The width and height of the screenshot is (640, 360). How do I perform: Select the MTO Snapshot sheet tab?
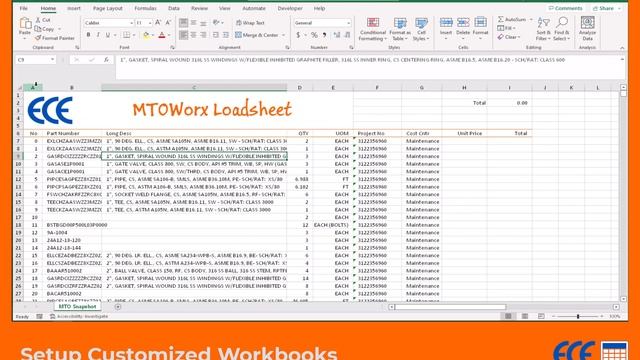[x=77, y=306]
